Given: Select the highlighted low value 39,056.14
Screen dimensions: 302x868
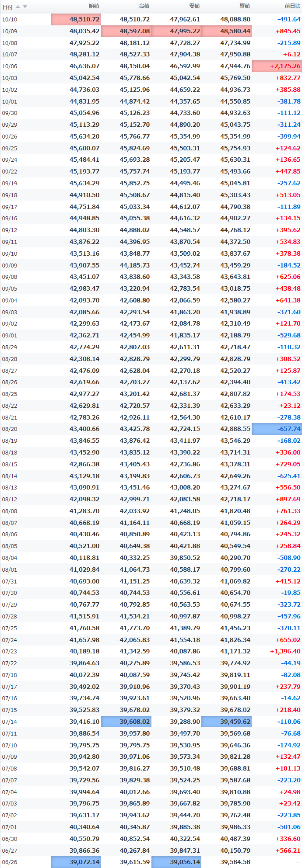Looking at the screenshot, I should pos(176,862).
